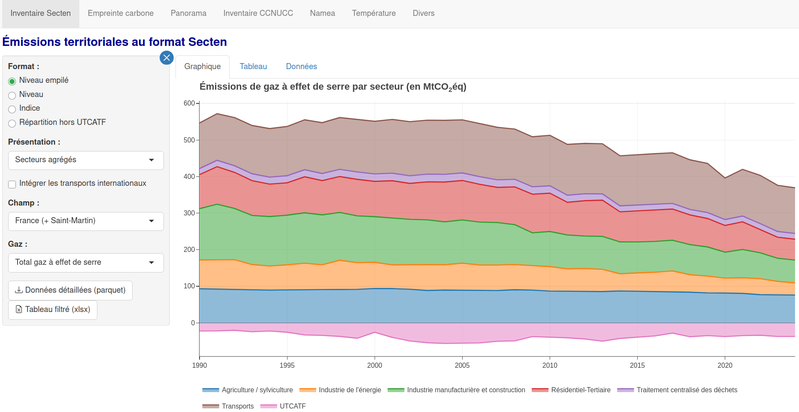Switch to the Empreinte carbone tab
799x412 pixels.
[119, 14]
